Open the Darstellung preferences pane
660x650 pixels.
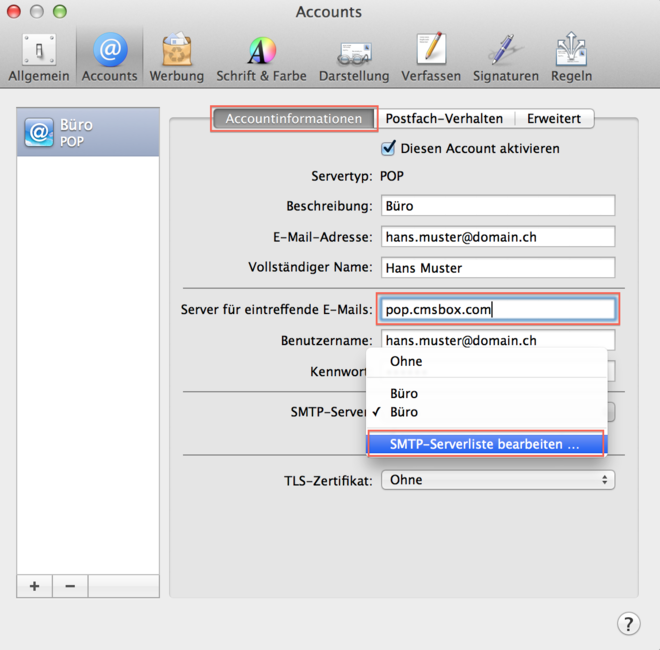[354, 57]
